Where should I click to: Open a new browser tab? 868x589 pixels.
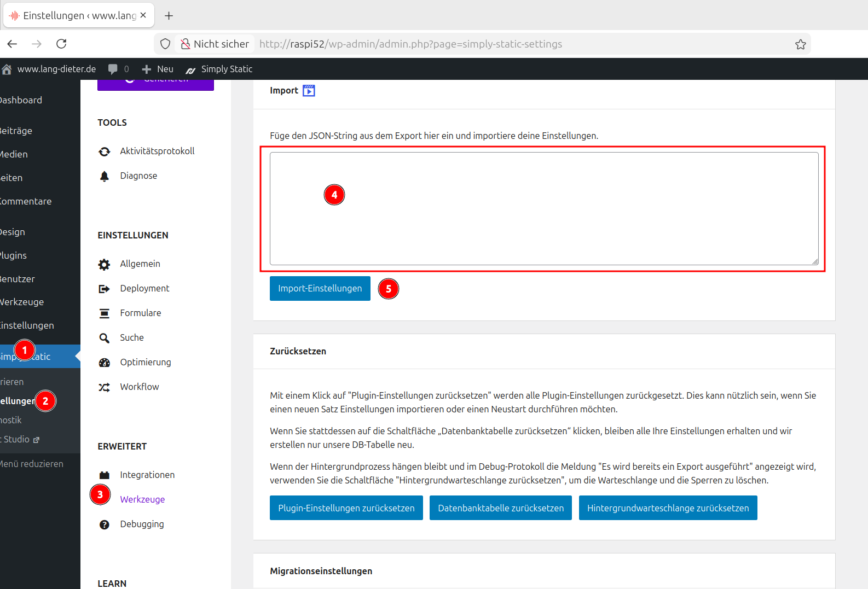coord(169,15)
